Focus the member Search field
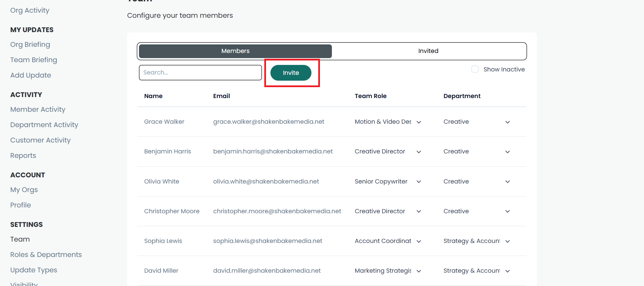This screenshot has width=644, height=286. pos(200,72)
